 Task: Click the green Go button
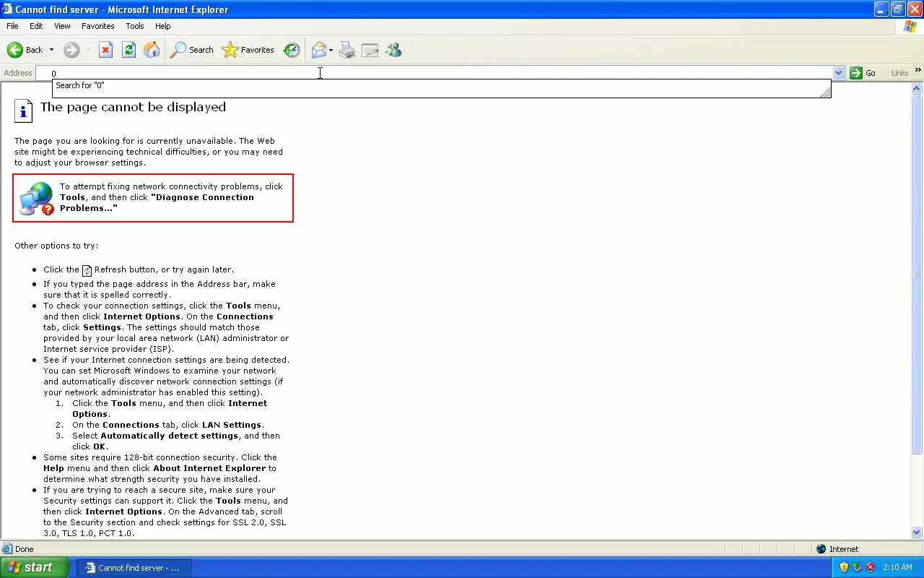coord(864,73)
